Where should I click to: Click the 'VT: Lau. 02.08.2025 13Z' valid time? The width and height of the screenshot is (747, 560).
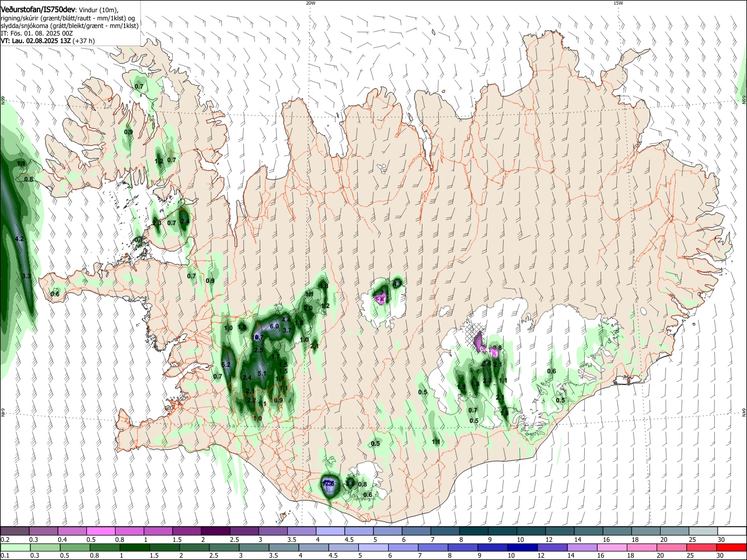[x=36, y=41]
